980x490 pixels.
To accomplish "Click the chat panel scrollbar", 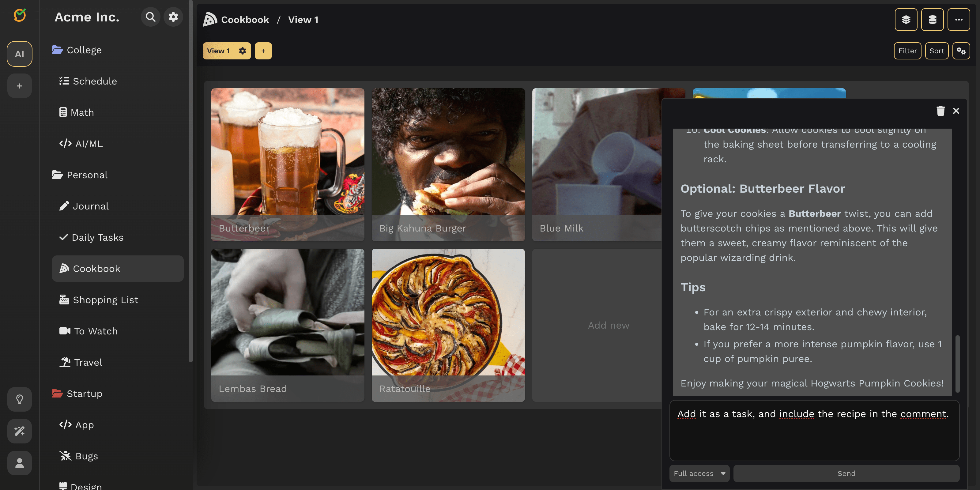I will [957, 364].
